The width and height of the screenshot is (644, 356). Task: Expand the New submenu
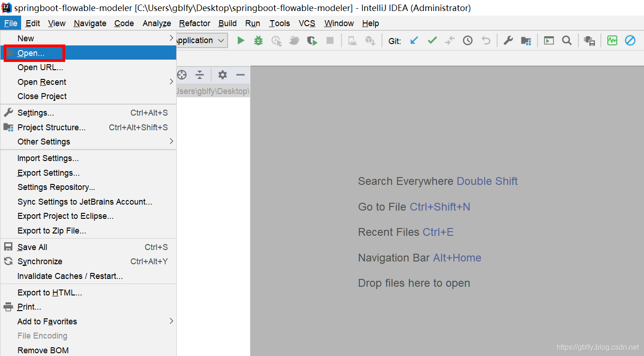[89, 39]
